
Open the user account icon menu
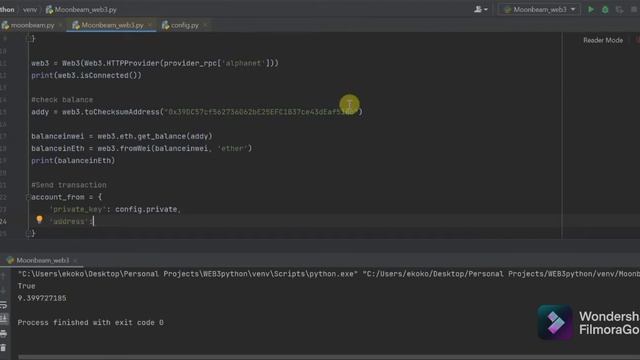coord(480,9)
